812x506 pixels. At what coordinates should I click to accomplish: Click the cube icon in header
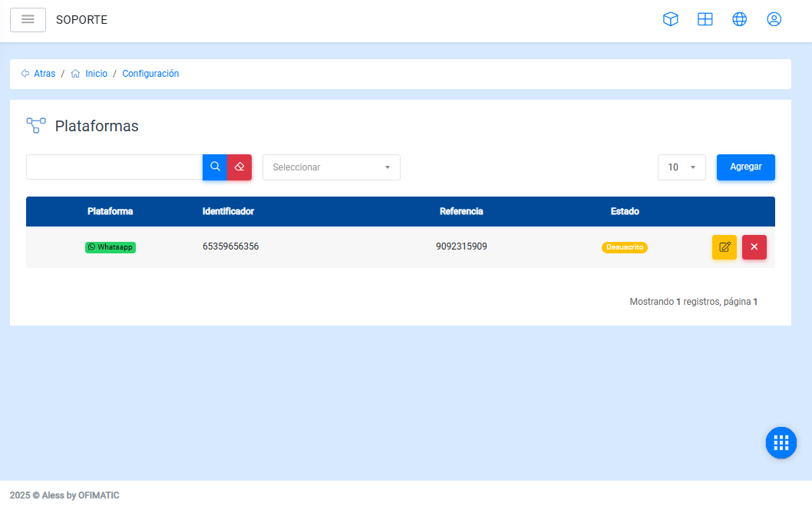(x=670, y=19)
